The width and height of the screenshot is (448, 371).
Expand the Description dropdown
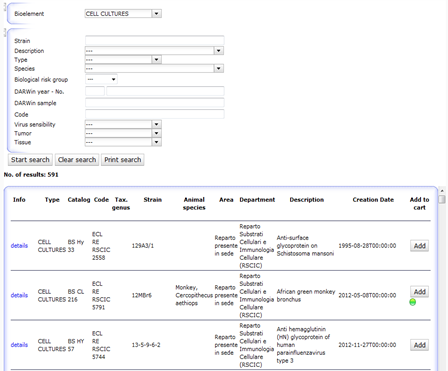pyautogui.click(x=154, y=51)
